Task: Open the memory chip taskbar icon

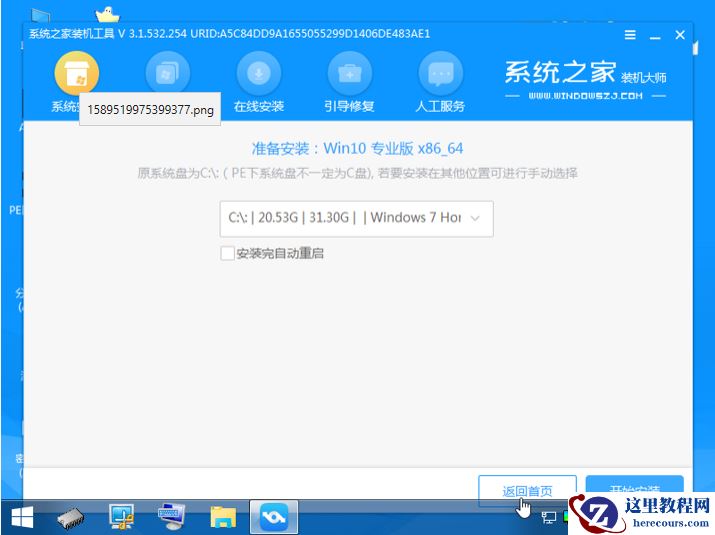Action: (71, 518)
